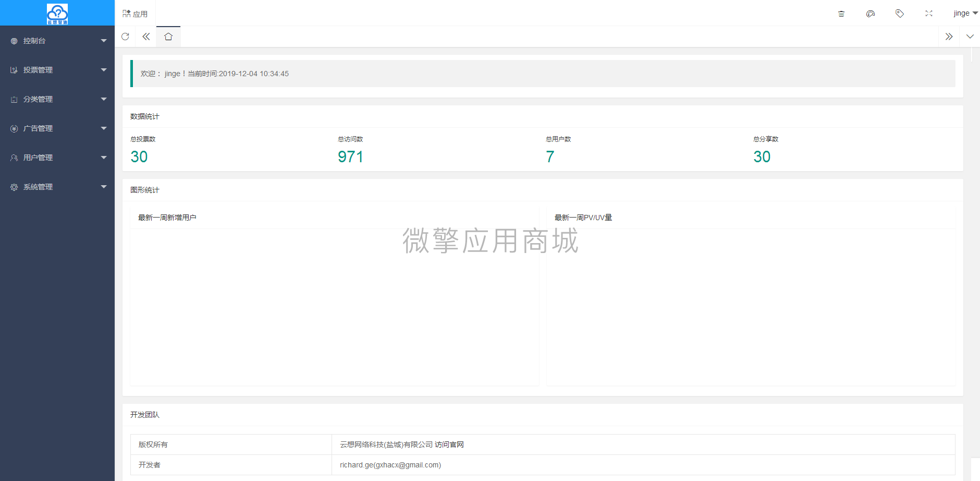The image size is (980, 481).
Task: Open the 应用 apps menu
Action: pyautogui.click(x=135, y=14)
